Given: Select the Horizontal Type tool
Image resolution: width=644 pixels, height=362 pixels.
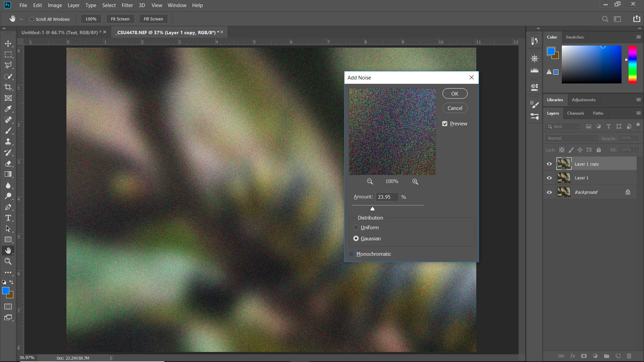Looking at the screenshot, I should pos(8,218).
